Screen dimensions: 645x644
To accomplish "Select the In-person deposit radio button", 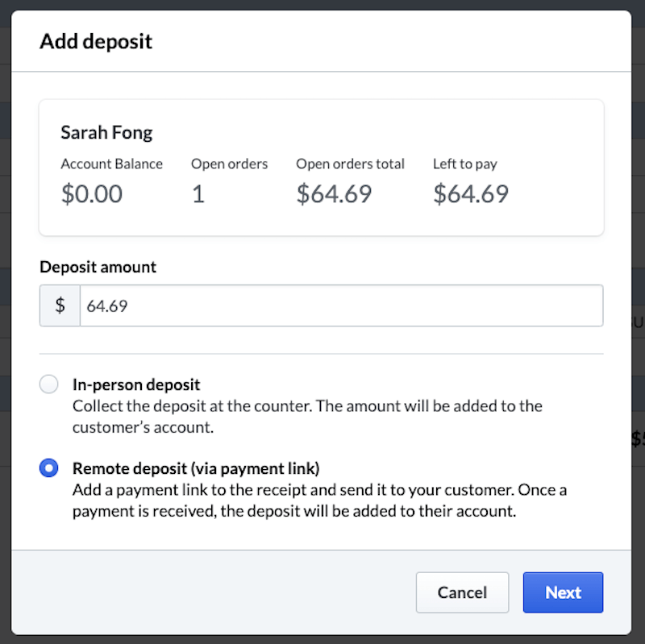I will (49, 384).
